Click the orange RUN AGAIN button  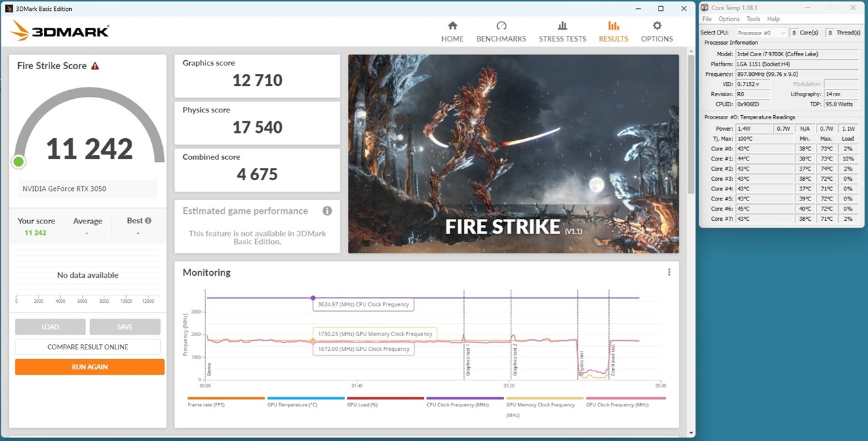(90, 366)
